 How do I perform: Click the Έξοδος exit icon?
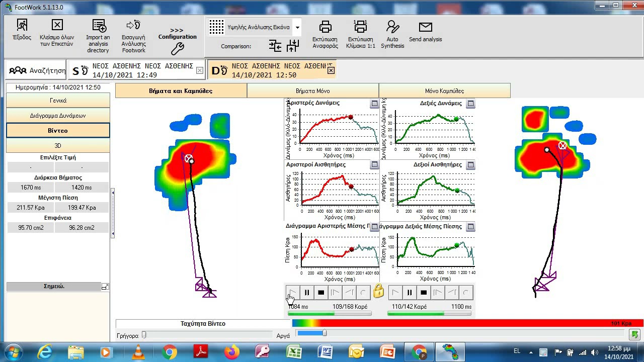tap(22, 25)
